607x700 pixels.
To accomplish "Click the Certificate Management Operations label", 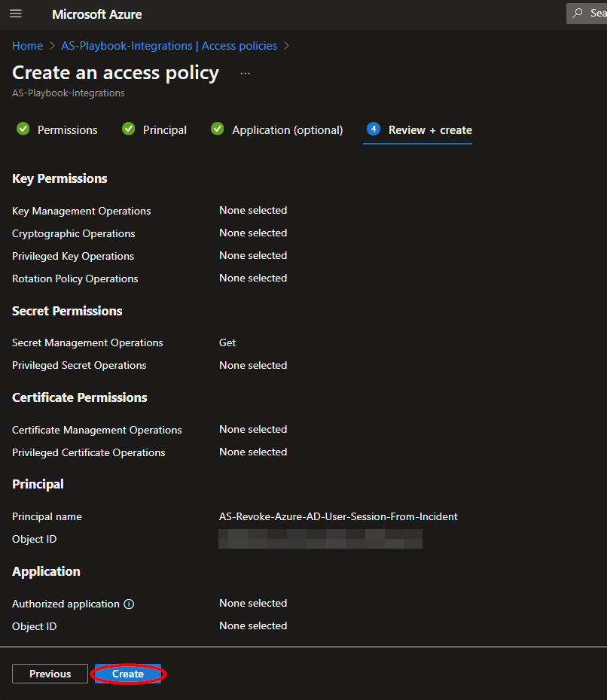I will [97, 430].
